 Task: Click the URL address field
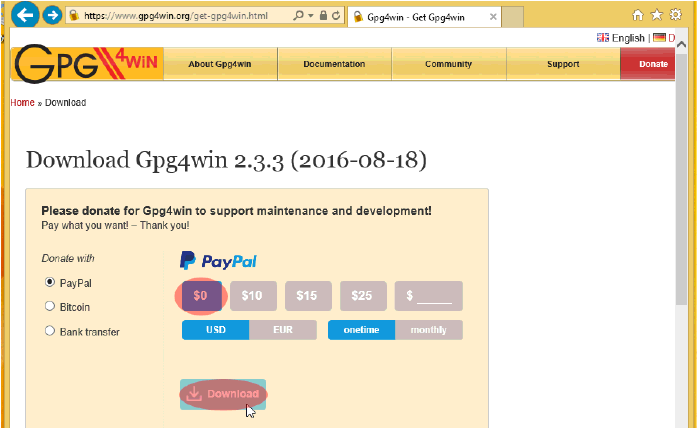176,16
